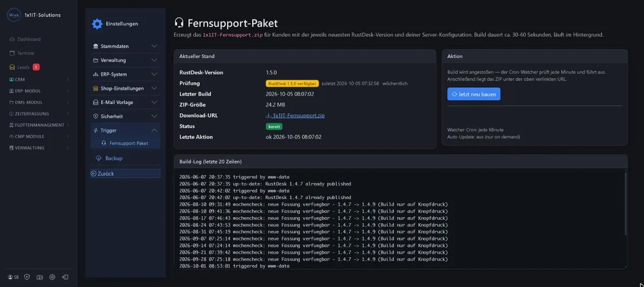
Task: Expand the E-Mail Vorlage section
Action: pyautogui.click(x=125, y=102)
